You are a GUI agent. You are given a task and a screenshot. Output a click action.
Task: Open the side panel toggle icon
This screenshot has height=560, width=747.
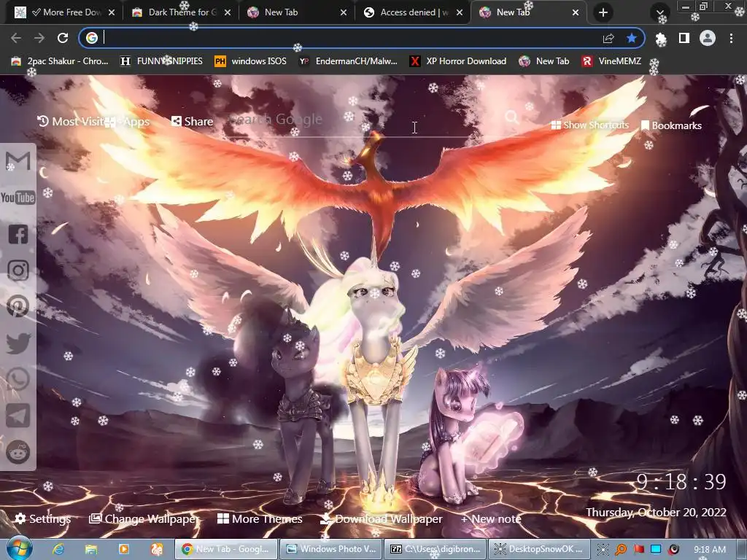coord(684,38)
